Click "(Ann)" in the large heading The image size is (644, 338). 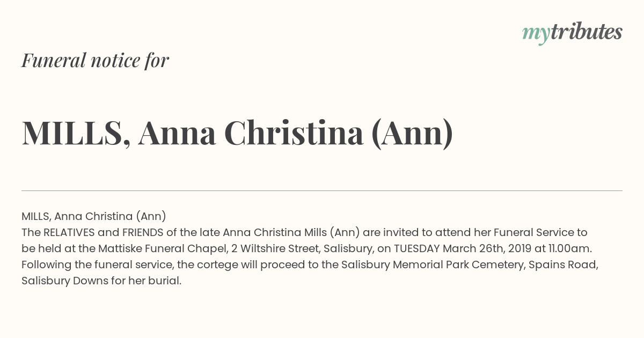(x=412, y=133)
